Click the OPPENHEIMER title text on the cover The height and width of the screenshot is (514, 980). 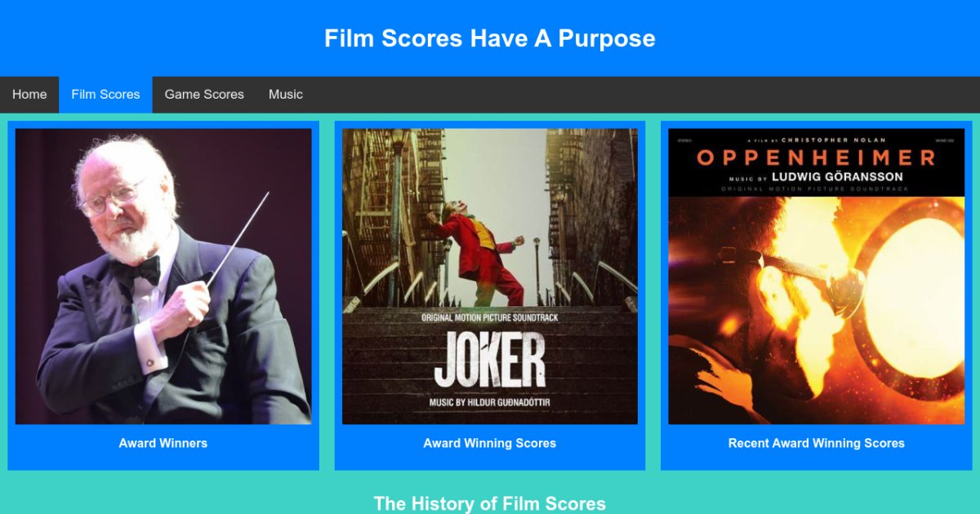[x=817, y=157]
